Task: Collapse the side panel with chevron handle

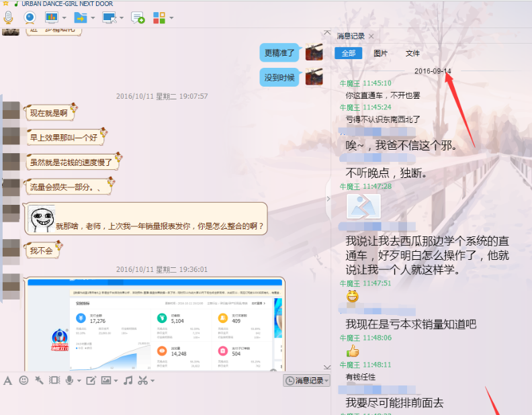Action: coord(328,199)
